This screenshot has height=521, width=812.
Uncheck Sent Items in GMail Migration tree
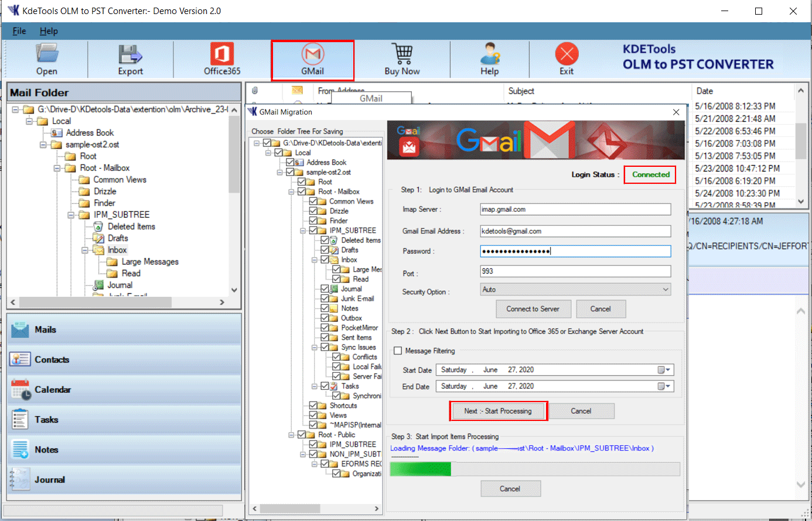click(325, 337)
